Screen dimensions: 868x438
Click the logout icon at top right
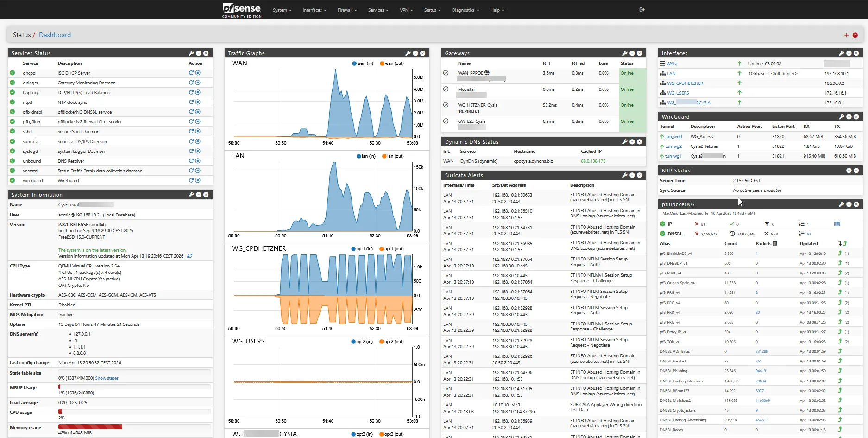point(642,9)
